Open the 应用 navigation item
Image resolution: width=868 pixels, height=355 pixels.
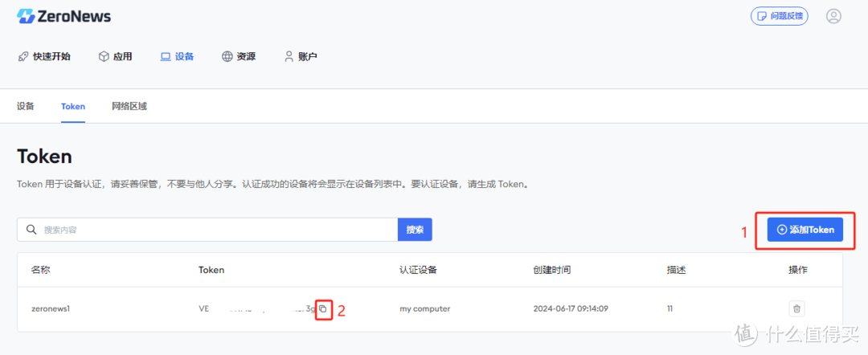click(115, 56)
